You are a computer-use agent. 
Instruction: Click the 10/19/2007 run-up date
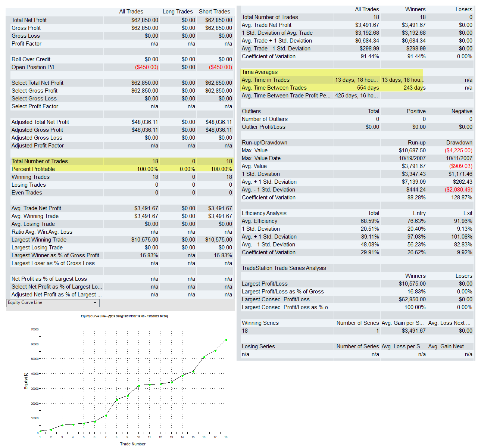412,158
